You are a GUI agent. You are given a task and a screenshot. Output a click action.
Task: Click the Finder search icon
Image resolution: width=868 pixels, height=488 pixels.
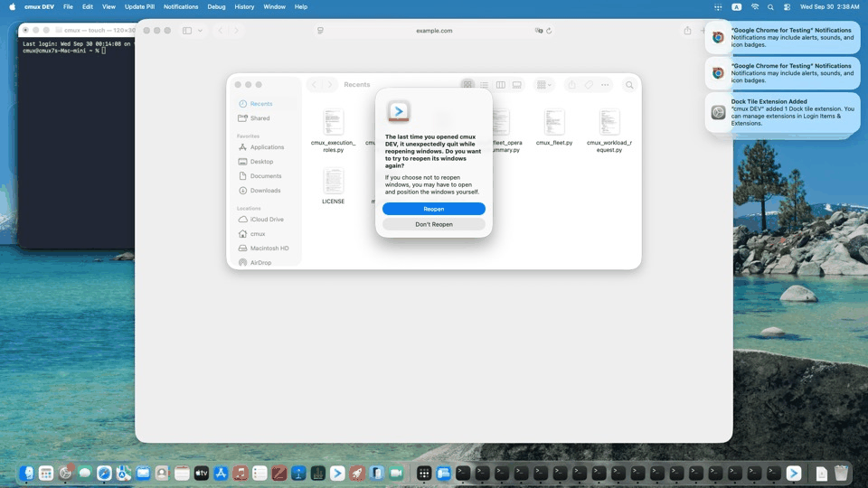[x=629, y=85]
